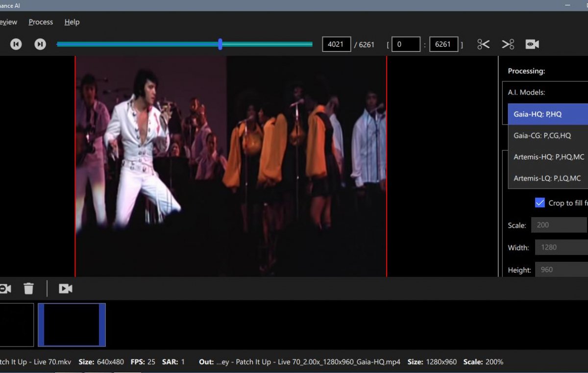Click the "Processing:" heading
588x373 pixels.
(x=526, y=71)
